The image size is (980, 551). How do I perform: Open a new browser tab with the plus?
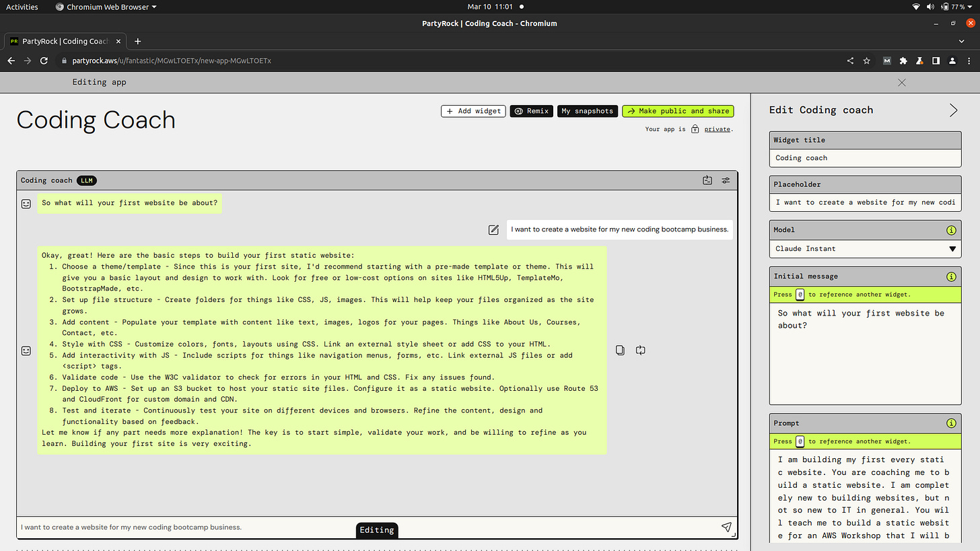point(138,41)
